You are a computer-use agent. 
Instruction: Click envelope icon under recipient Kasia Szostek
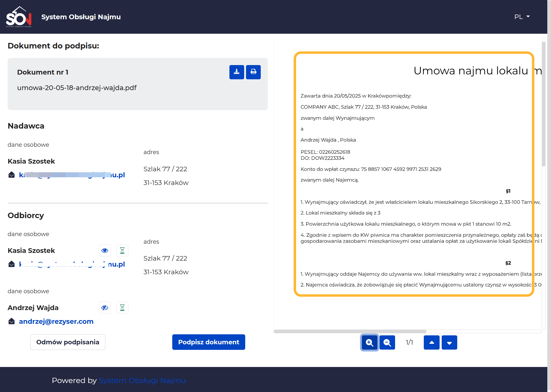pos(12,264)
